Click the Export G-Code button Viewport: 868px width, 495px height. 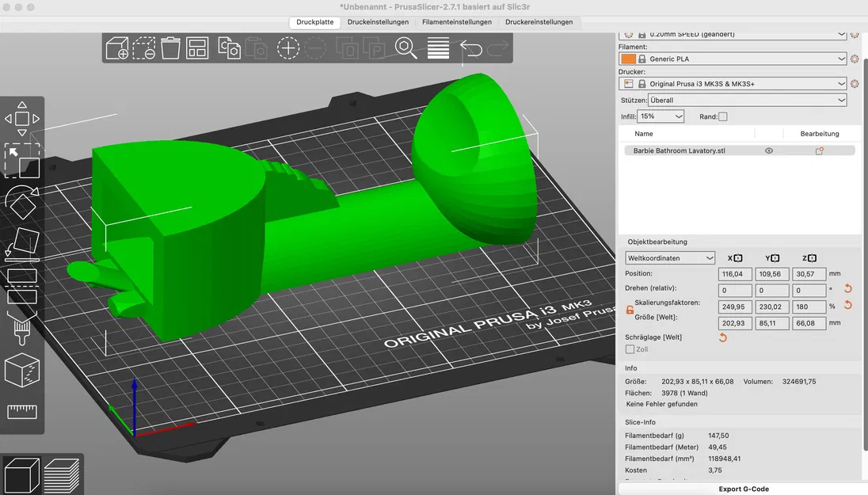[744, 489]
